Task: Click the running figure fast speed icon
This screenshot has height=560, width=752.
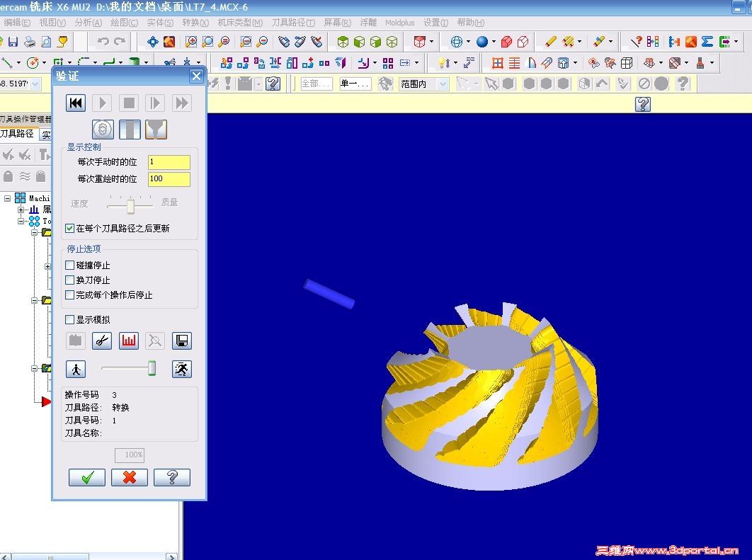Action: pos(182,369)
